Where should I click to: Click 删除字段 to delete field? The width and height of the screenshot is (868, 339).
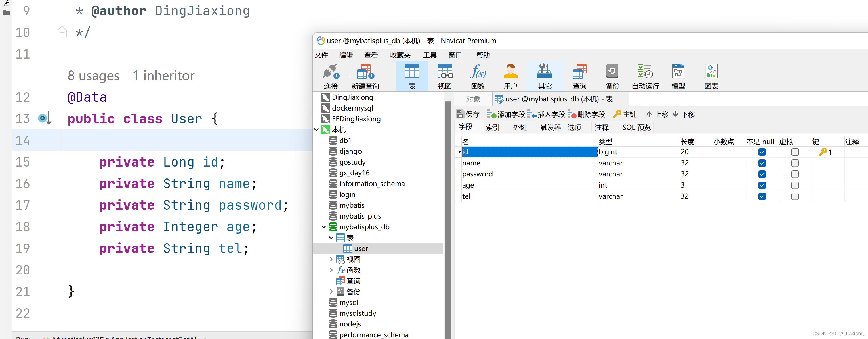coord(586,114)
